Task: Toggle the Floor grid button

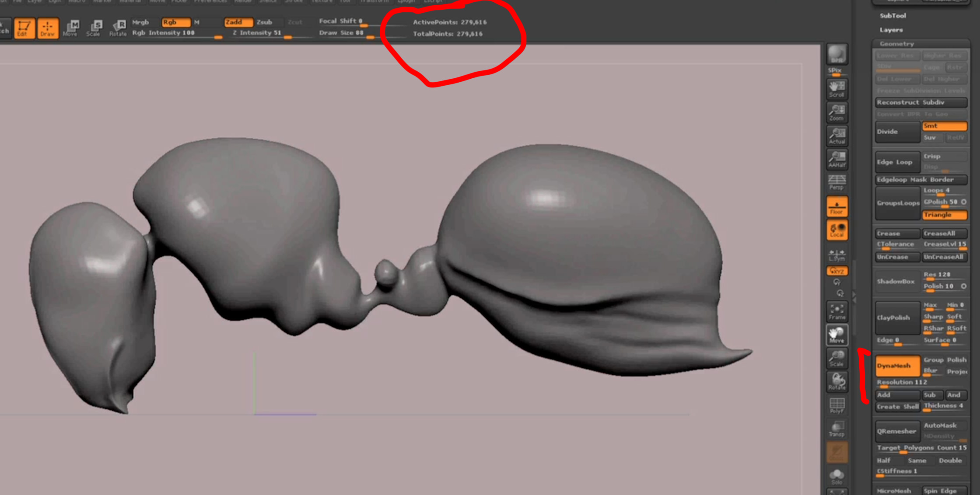Action: 836,206
